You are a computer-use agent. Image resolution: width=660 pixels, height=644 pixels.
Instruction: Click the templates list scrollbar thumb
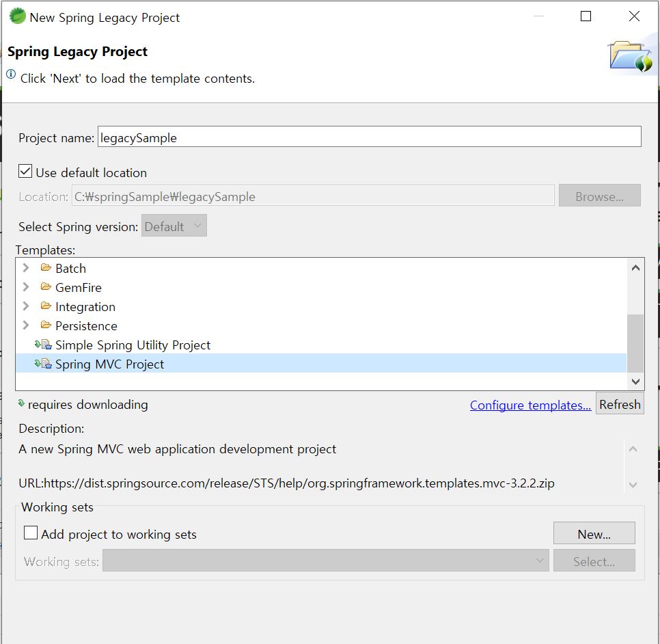click(x=635, y=343)
